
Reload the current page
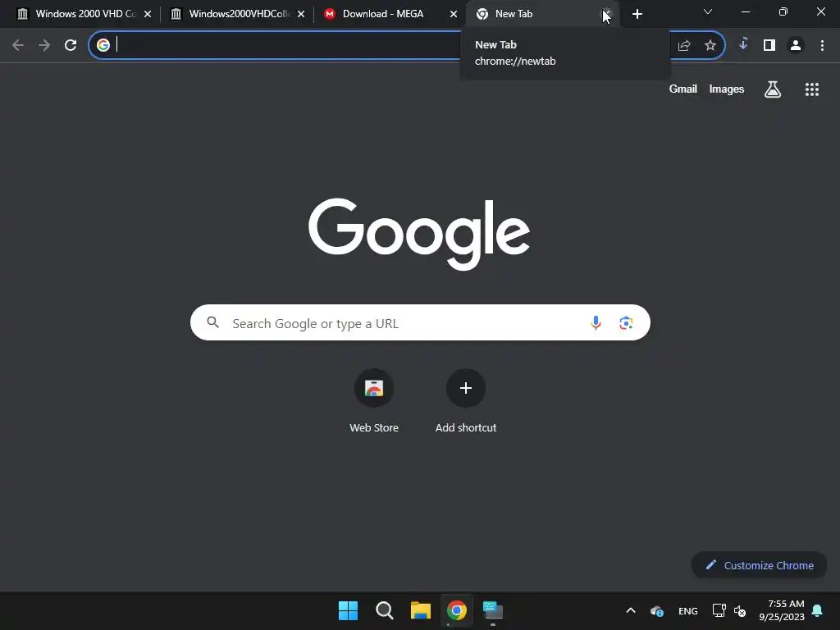[x=71, y=45]
